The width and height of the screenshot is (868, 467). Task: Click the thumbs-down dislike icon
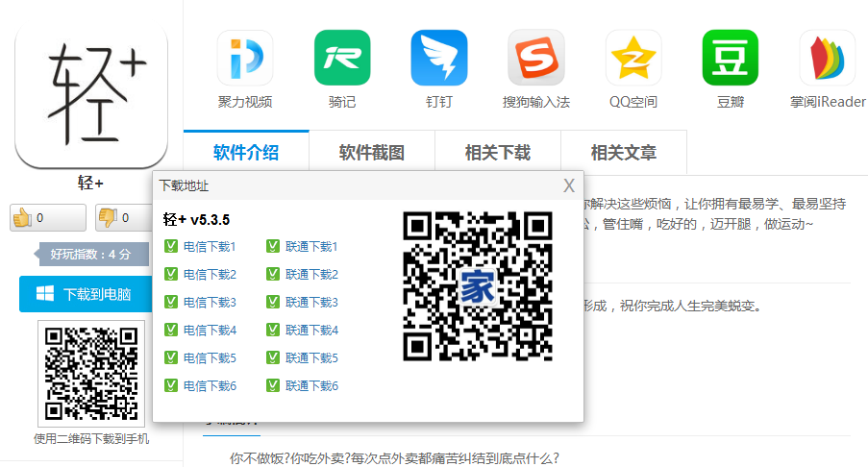108,217
